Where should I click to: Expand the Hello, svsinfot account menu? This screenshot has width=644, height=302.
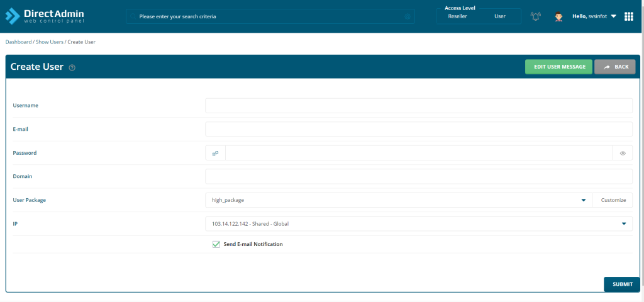tap(594, 16)
